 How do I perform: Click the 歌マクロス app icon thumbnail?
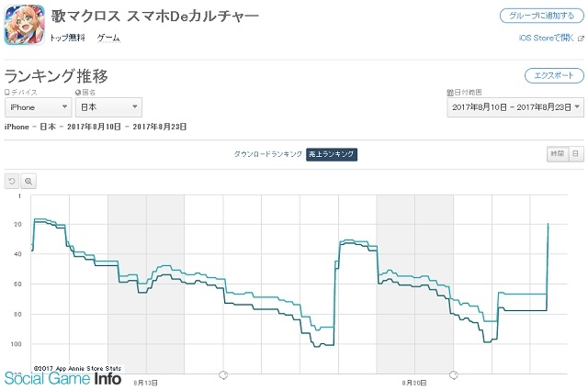(x=24, y=25)
